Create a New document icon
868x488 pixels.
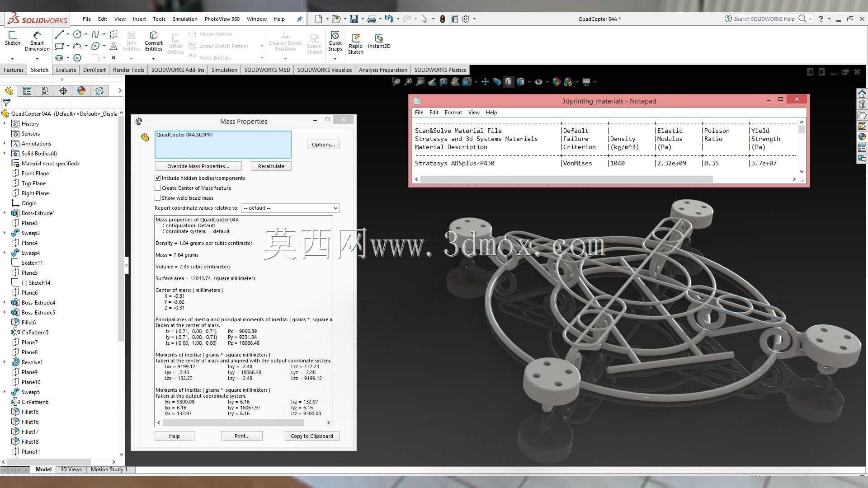coord(319,19)
